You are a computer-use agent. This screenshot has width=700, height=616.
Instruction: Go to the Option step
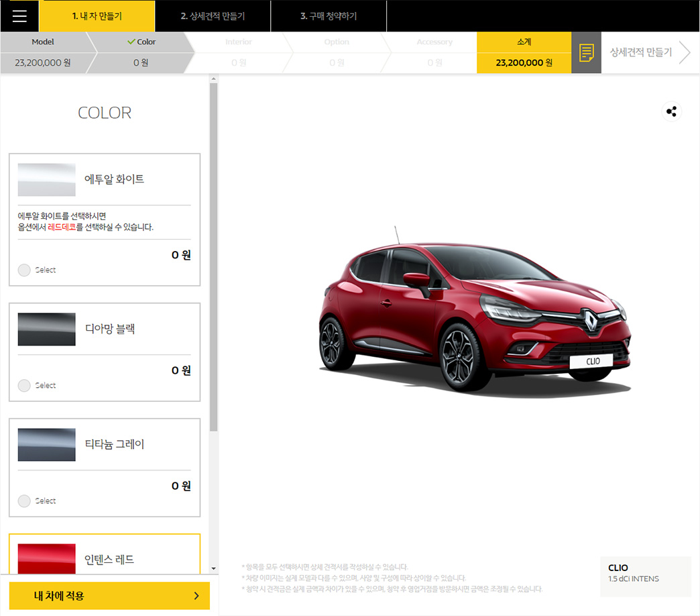coord(337,52)
